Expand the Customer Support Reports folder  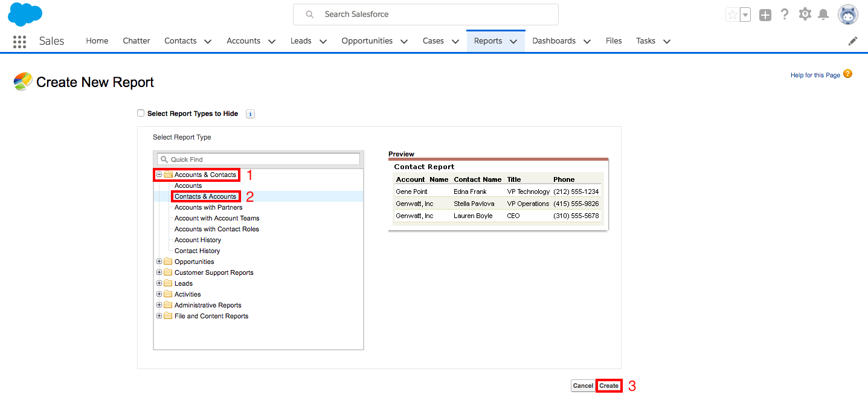point(159,272)
